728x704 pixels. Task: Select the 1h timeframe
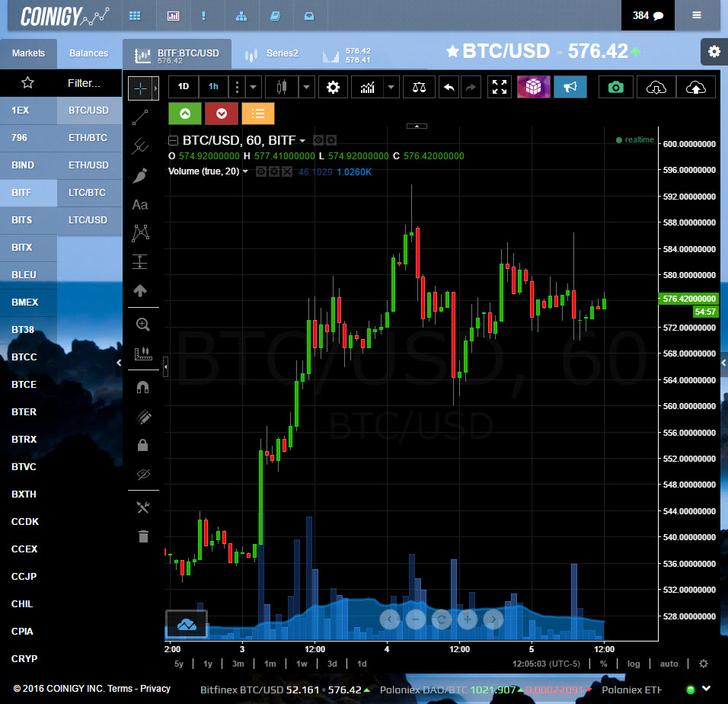point(213,86)
